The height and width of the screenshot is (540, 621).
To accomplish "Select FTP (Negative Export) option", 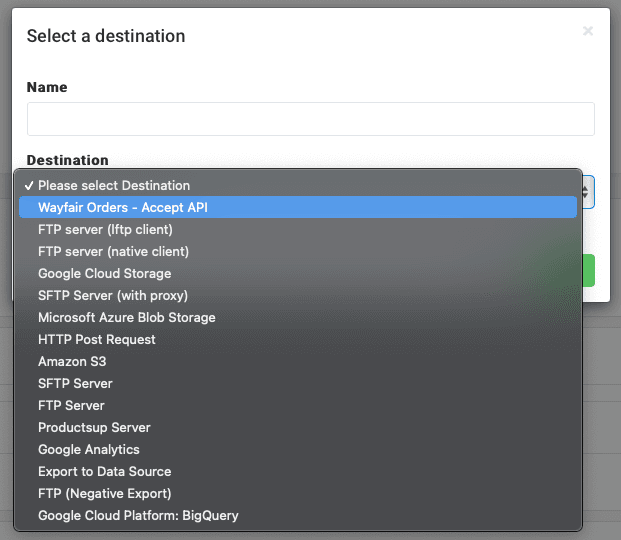I will point(105,493).
